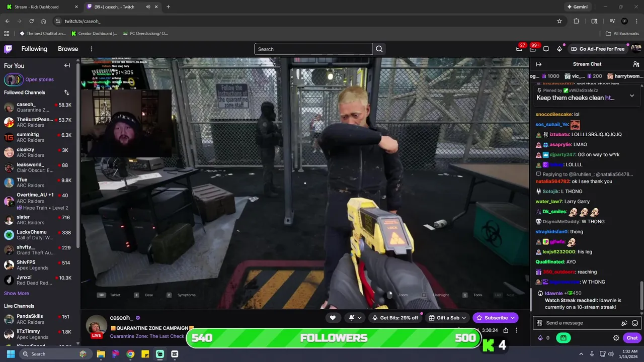The height and width of the screenshot is (362, 644).
Task: Open the user avatar menu
Action: 636,49
